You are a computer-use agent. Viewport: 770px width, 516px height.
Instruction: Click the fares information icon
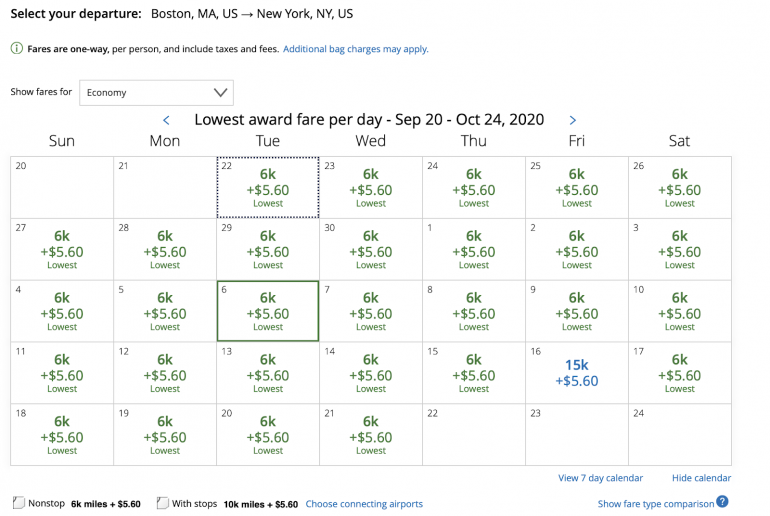17,49
